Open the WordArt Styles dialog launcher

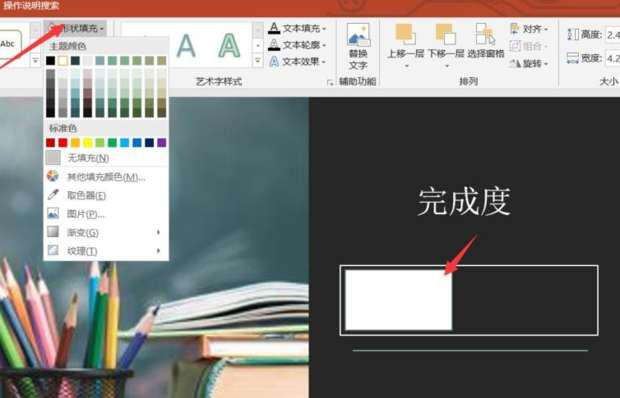click(330, 82)
